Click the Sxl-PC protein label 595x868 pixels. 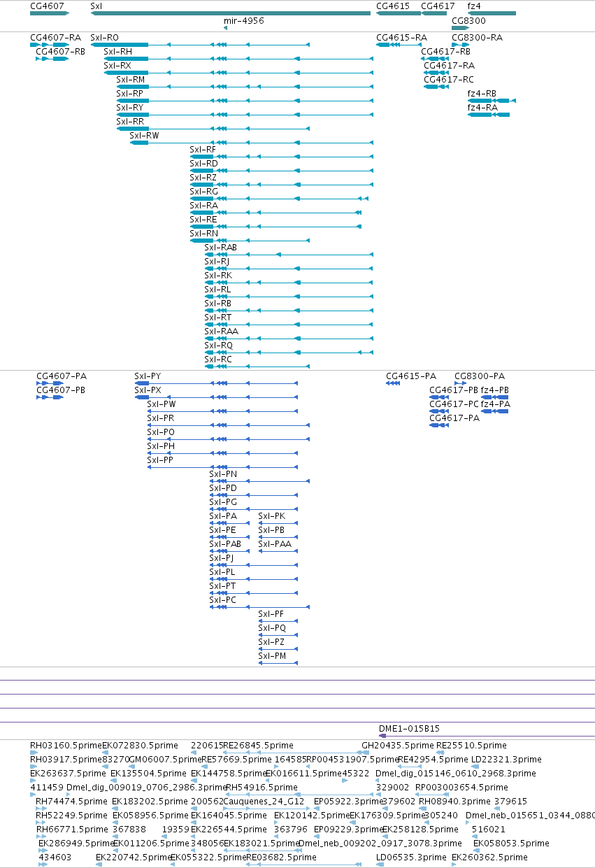click(223, 600)
